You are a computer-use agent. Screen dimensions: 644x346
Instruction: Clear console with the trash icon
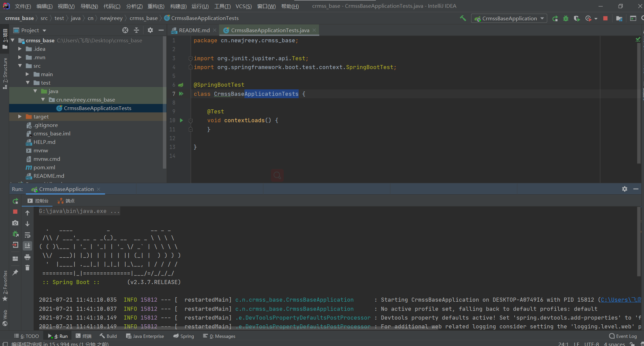click(x=27, y=268)
